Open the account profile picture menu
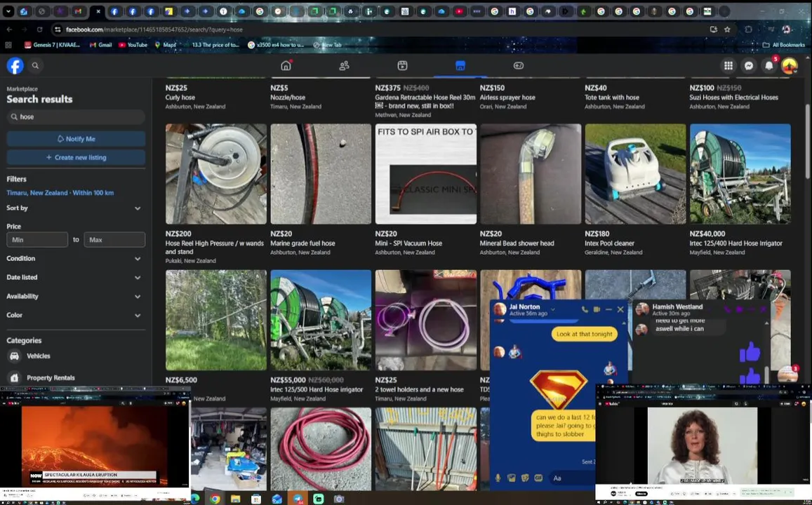Image resolution: width=812 pixels, height=505 pixels. (790, 66)
